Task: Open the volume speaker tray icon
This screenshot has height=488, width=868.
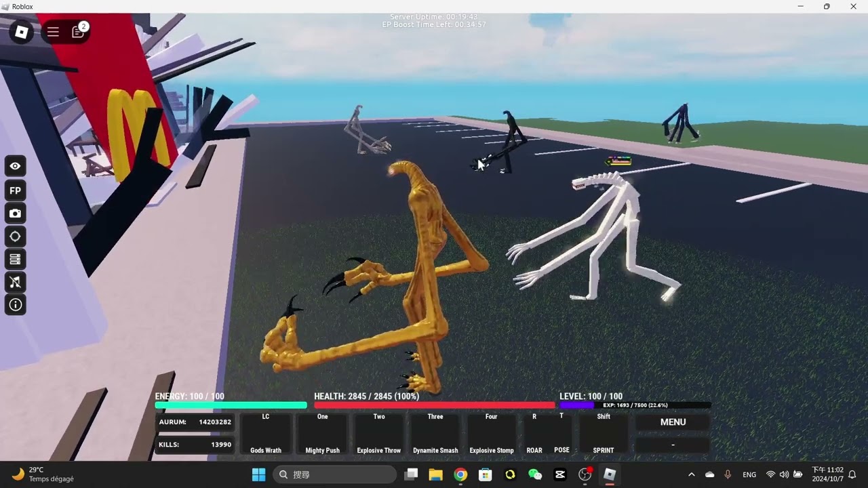Action: pyautogui.click(x=784, y=474)
